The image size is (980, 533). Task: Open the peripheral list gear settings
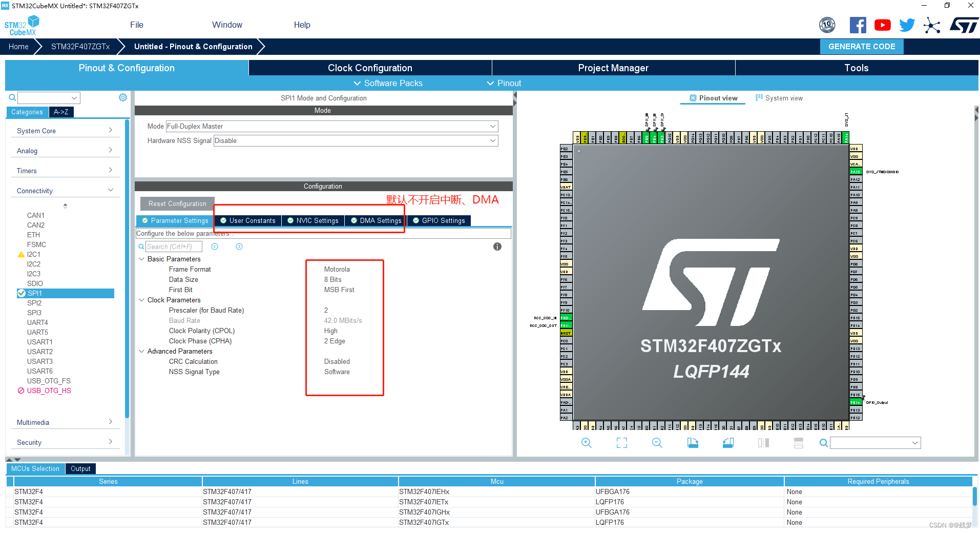(123, 97)
